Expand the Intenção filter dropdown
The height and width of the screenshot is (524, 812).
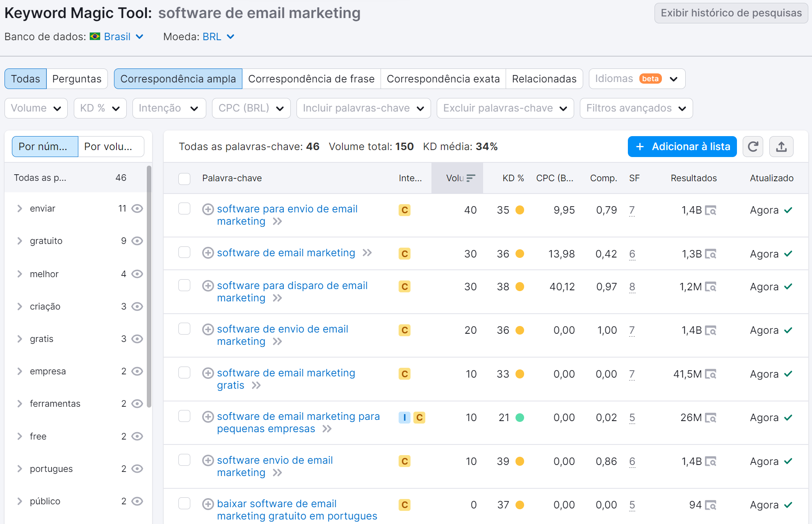pos(168,108)
